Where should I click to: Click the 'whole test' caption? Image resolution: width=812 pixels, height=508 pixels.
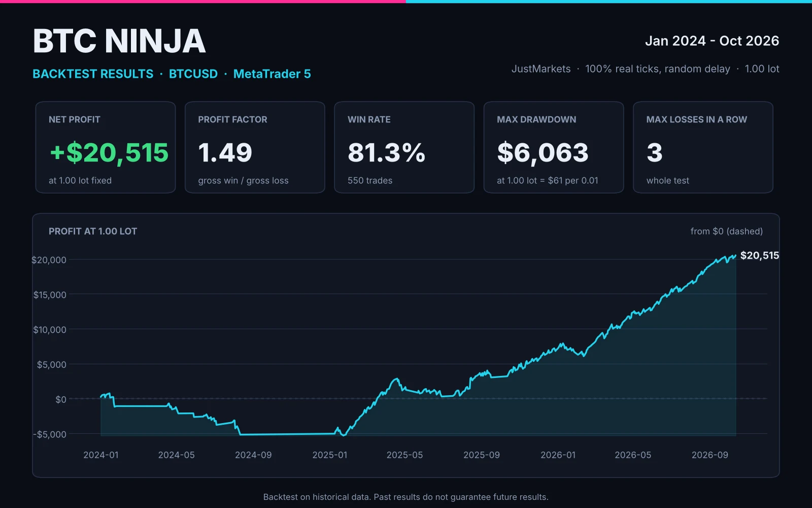668,180
